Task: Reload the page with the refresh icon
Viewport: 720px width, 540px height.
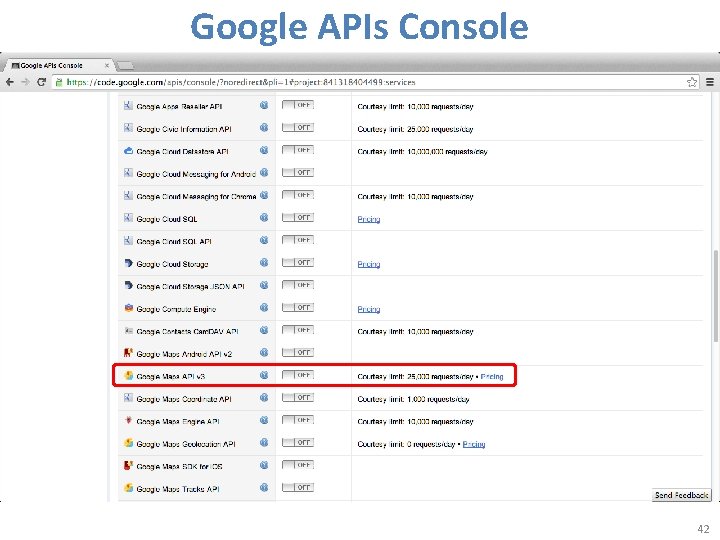Action: (41, 82)
